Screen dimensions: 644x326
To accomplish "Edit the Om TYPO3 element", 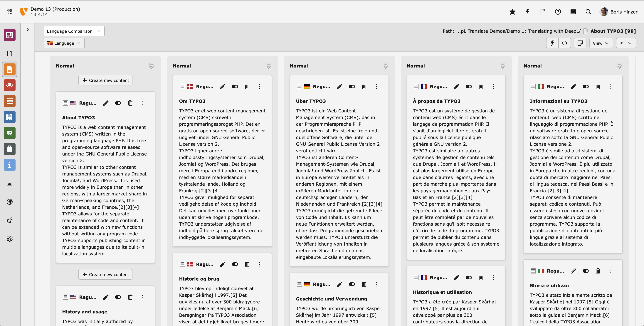I will [223, 86].
